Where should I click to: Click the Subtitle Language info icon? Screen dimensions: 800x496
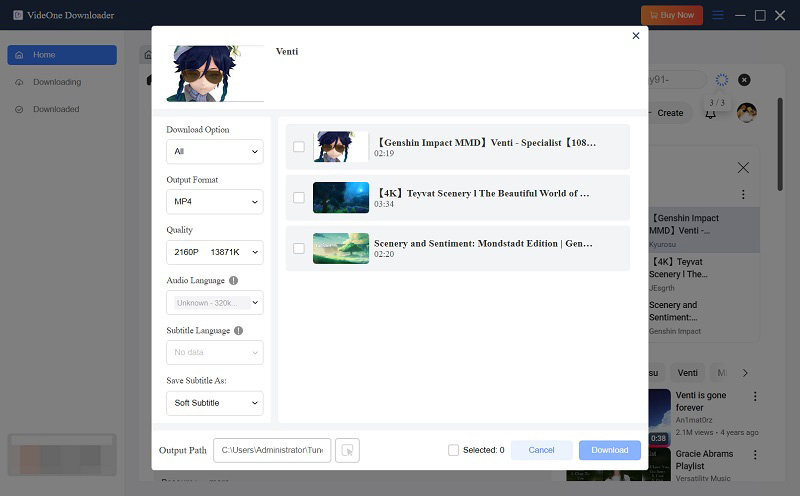pyautogui.click(x=238, y=330)
